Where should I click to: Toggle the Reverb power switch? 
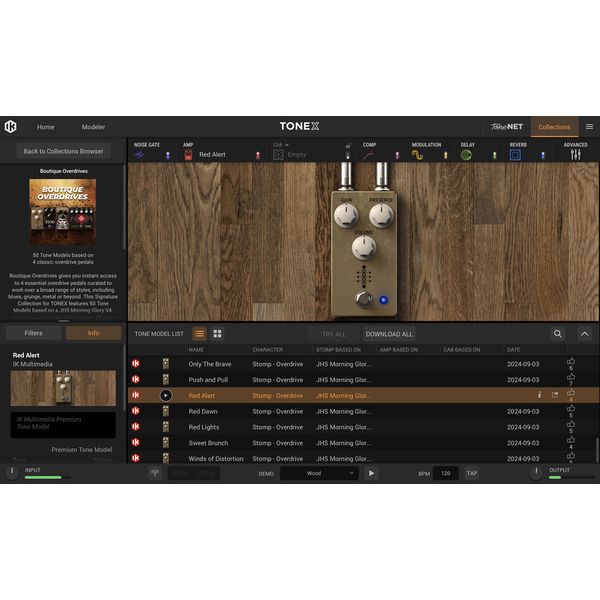pos(543,155)
